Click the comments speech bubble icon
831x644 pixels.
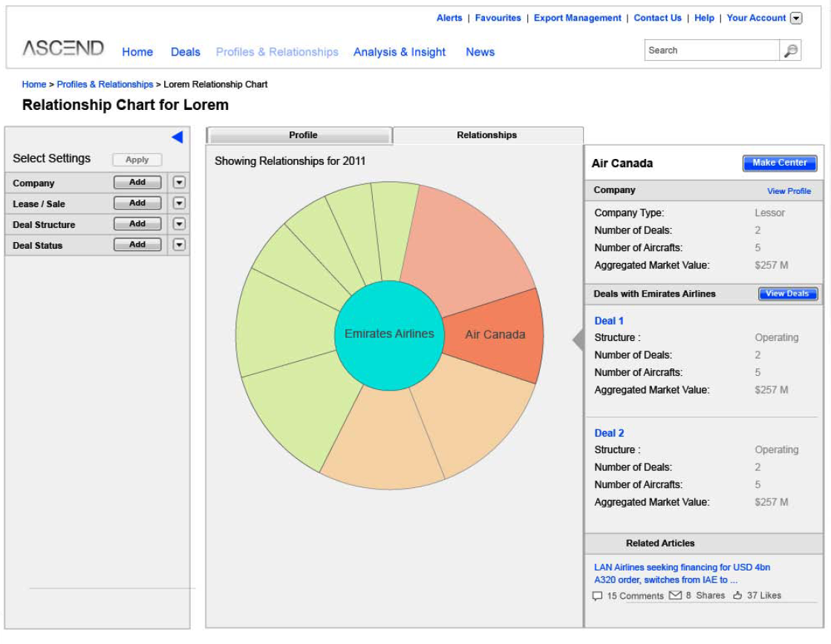[x=597, y=596]
